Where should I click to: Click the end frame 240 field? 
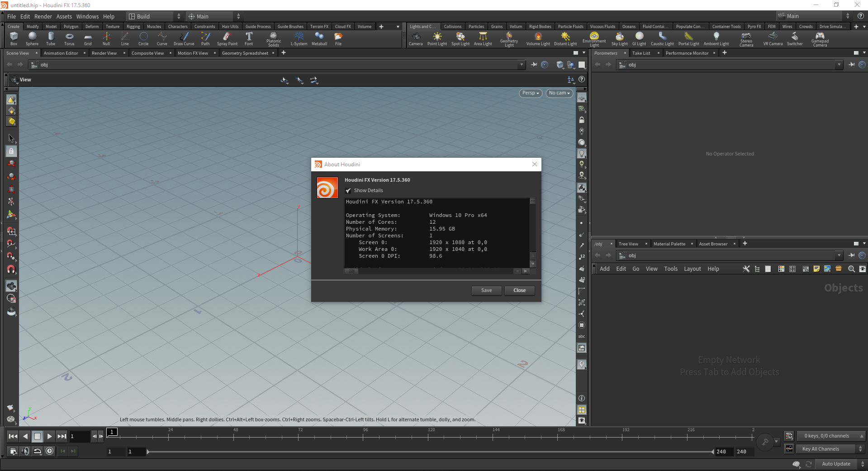click(744, 452)
